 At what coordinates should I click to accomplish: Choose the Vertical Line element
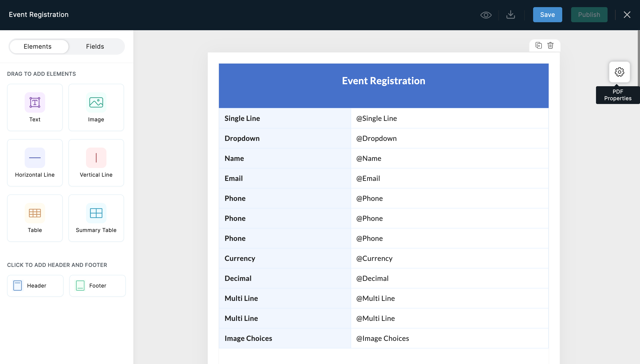(96, 163)
